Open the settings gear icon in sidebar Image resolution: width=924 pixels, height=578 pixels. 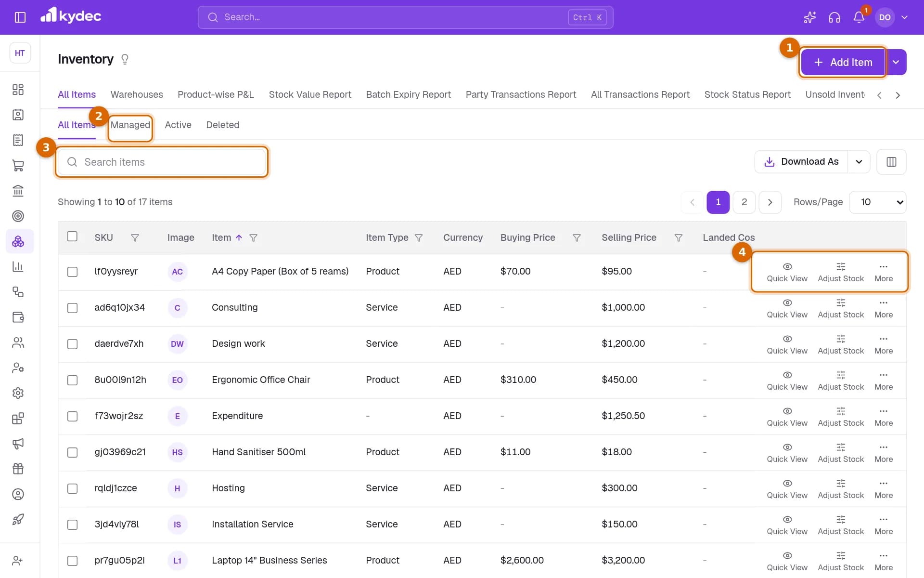[x=18, y=393]
